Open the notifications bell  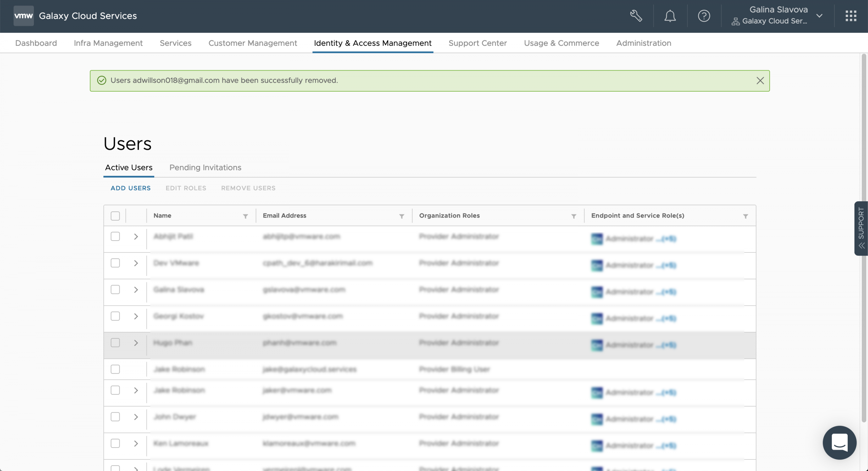point(670,16)
